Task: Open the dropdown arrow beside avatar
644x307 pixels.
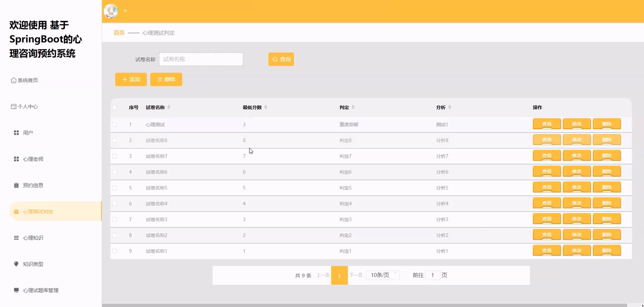Action: point(125,11)
